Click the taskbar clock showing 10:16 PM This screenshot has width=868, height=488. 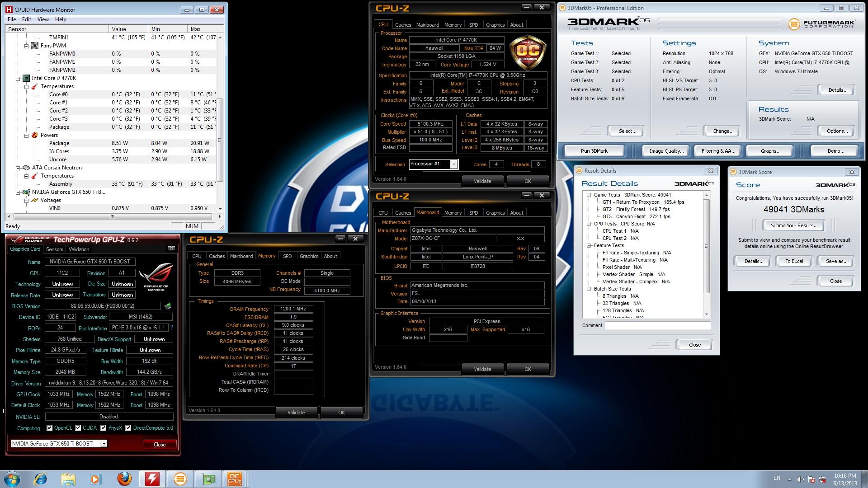click(844, 479)
